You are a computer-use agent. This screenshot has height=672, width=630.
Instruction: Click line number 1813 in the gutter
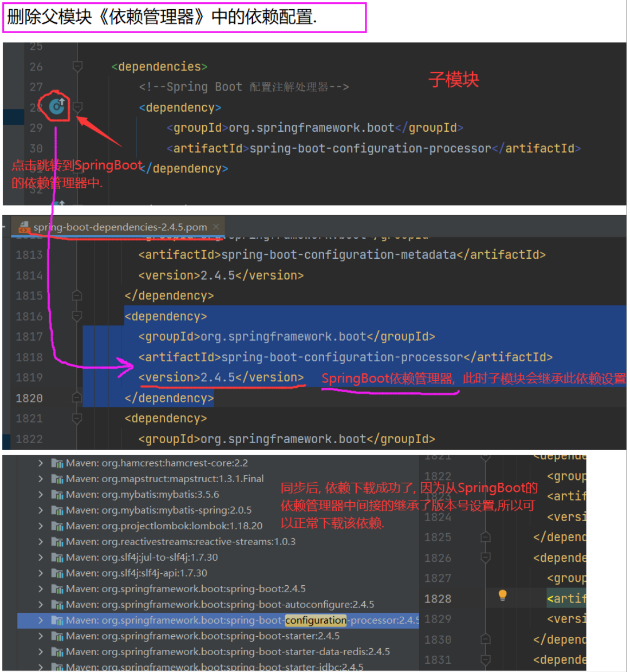[x=29, y=255]
